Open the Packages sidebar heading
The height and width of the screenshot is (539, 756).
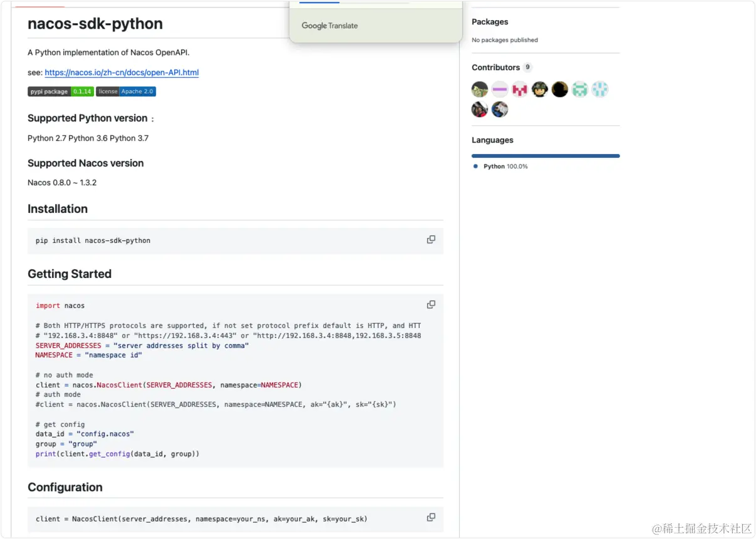(x=490, y=22)
